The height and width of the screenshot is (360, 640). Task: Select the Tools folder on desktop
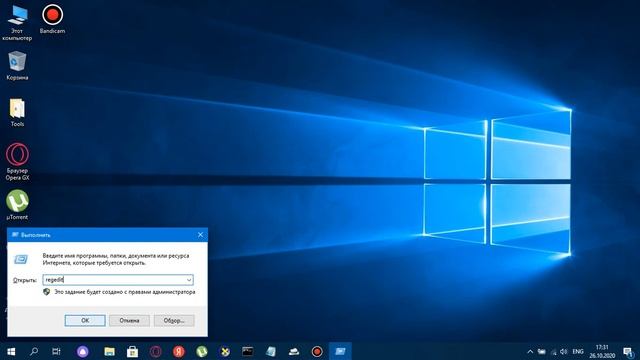[17, 112]
